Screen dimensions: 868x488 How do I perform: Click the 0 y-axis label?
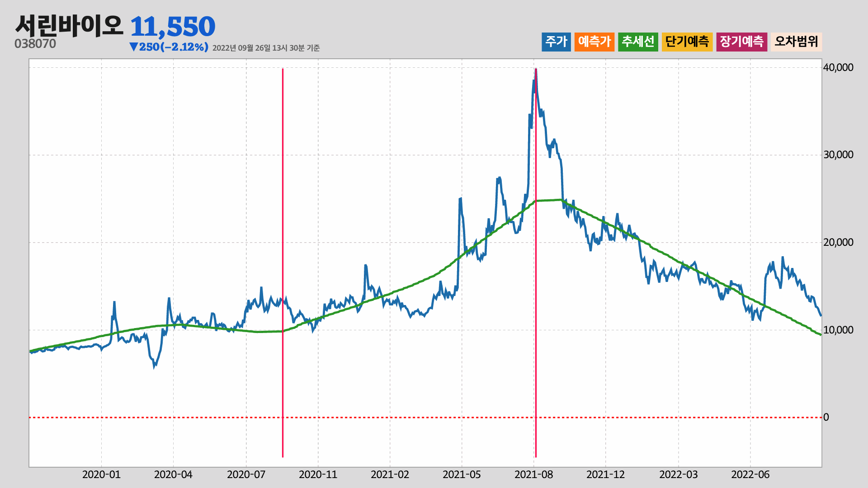(x=826, y=417)
